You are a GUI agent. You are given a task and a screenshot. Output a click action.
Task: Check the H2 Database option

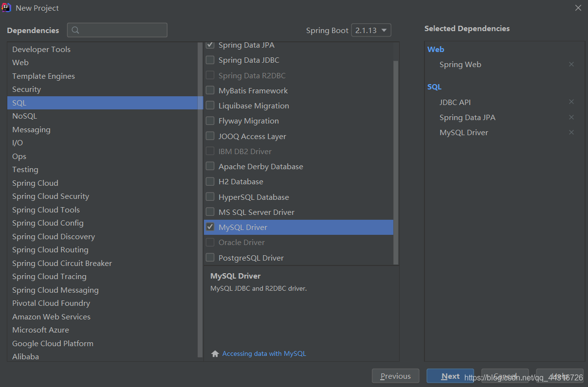click(210, 181)
